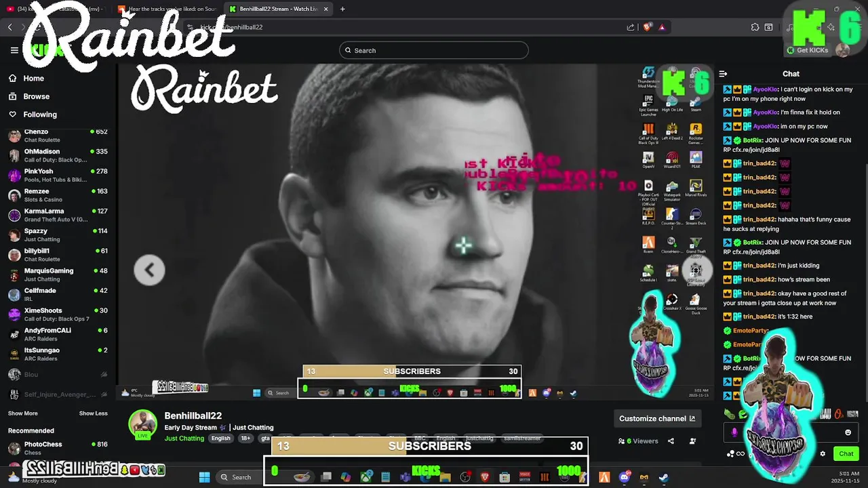The width and height of the screenshot is (868, 488).
Task: Click the chat identity icon bottom-left
Action: coord(730,454)
